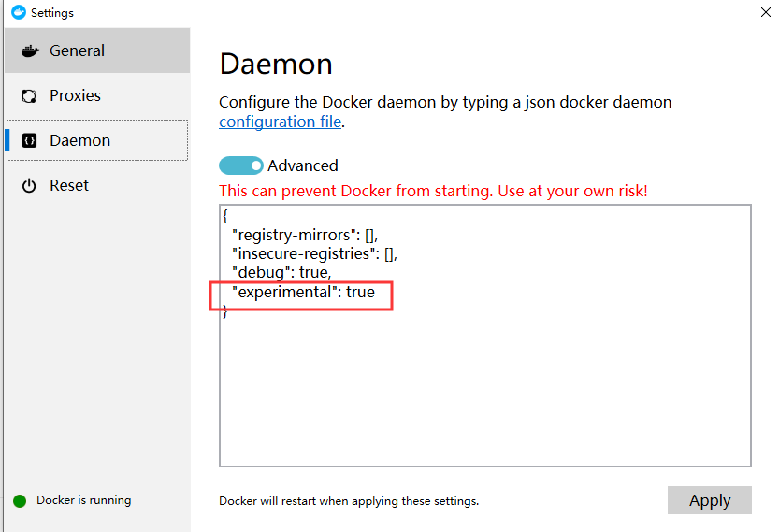Click the "registry-mirrors" line in JSON editor
The height and width of the screenshot is (532, 779).
pyautogui.click(x=304, y=234)
